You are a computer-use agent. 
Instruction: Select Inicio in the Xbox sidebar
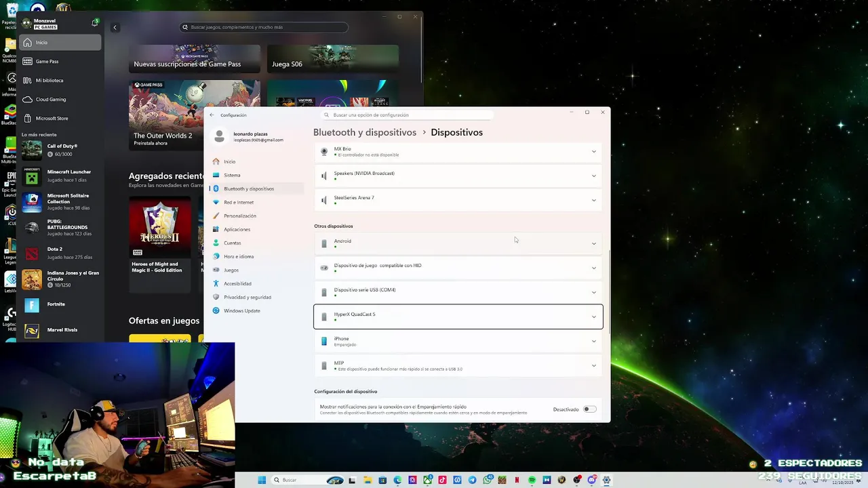click(60, 43)
